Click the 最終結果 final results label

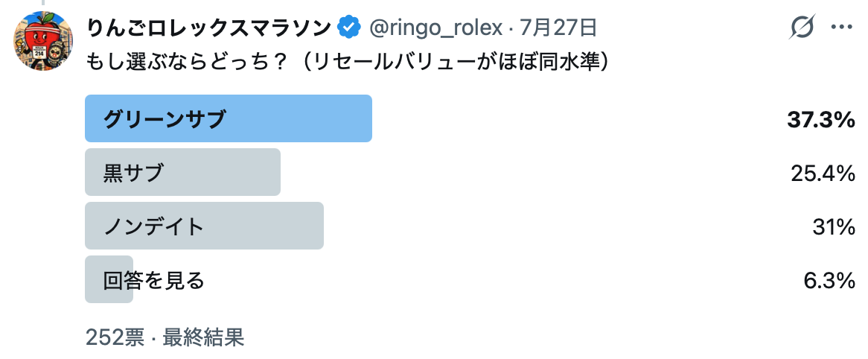(x=203, y=337)
